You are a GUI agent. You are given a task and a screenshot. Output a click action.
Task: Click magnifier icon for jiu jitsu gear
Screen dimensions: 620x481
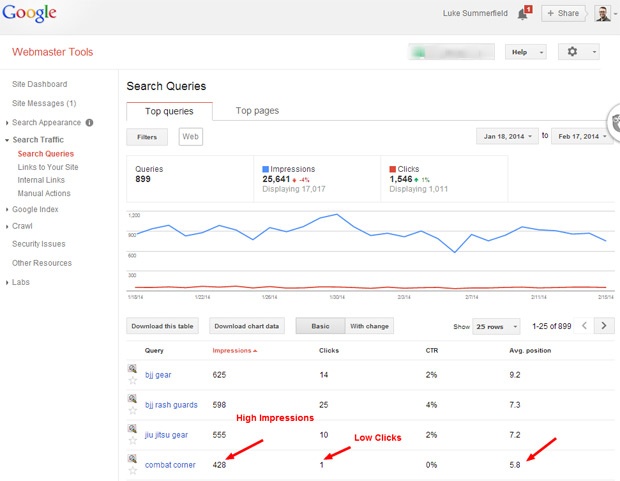click(x=132, y=428)
